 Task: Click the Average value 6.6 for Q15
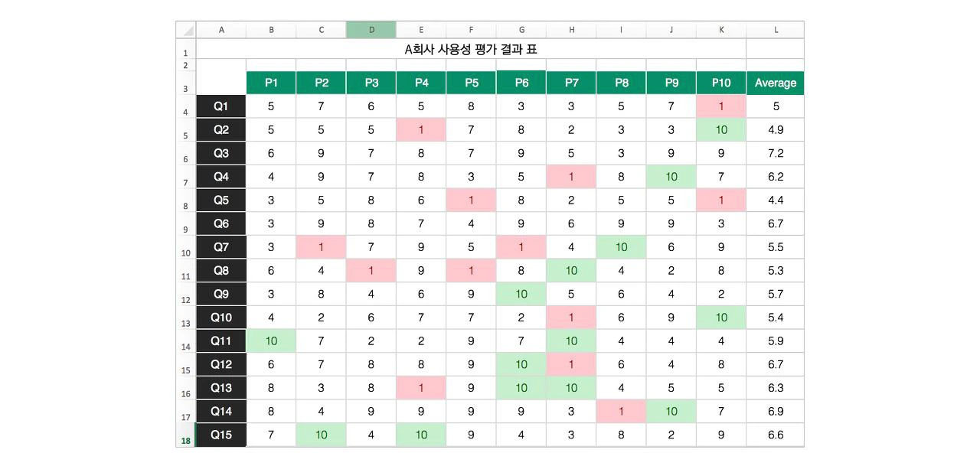[x=776, y=435]
